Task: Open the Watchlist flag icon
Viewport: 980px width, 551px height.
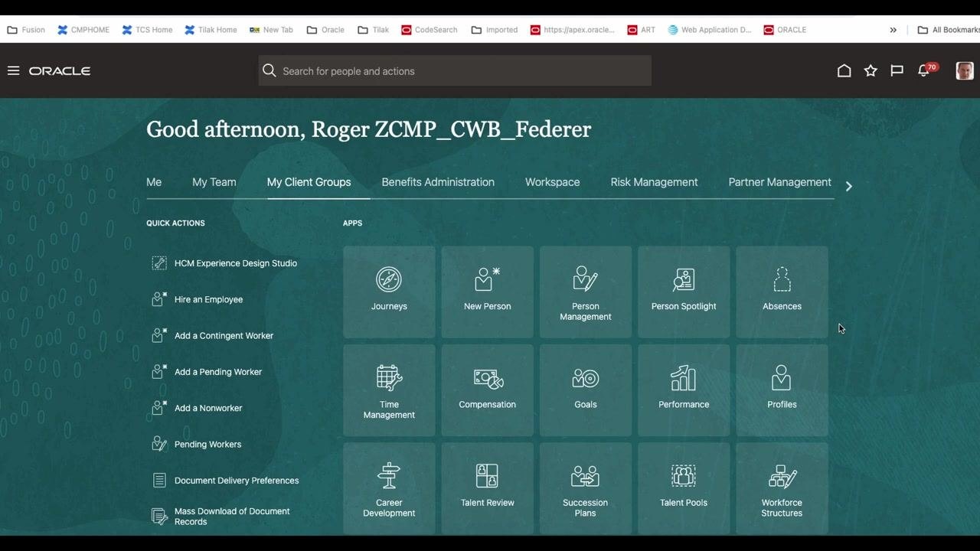Action: [897, 70]
